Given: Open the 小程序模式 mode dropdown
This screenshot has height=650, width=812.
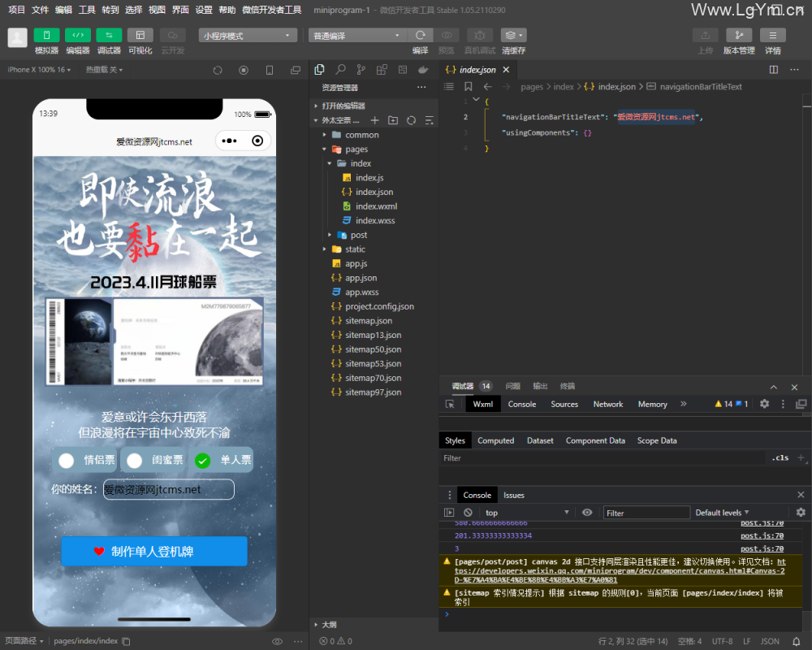Looking at the screenshot, I should point(248,35).
